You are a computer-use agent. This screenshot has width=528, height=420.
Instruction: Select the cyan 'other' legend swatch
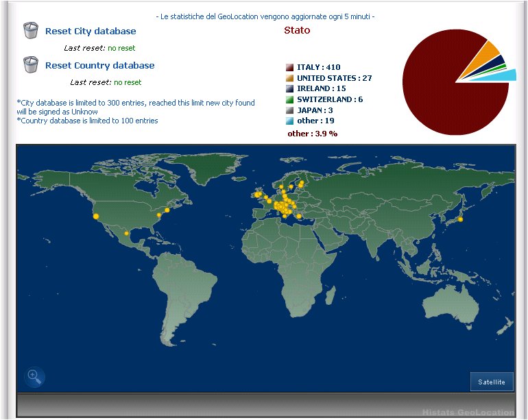[x=289, y=121]
